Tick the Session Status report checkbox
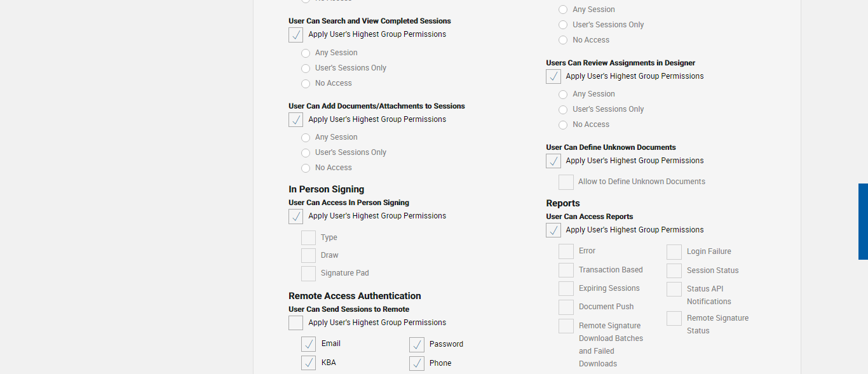The width and height of the screenshot is (868, 374). [x=674, y=271]
